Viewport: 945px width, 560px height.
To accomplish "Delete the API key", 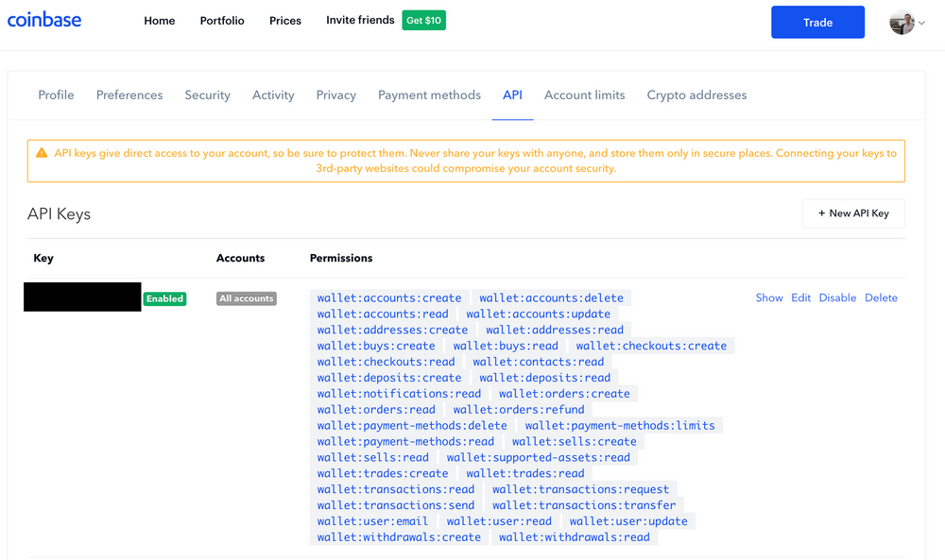I will [881, 297].
